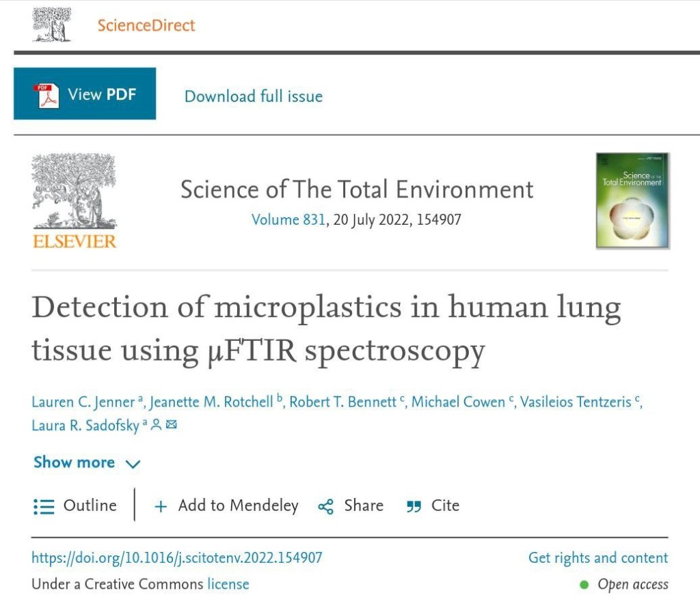Screen dimensions: 700x608
Task: Click the Share icon
Action: tap(326, 506)
